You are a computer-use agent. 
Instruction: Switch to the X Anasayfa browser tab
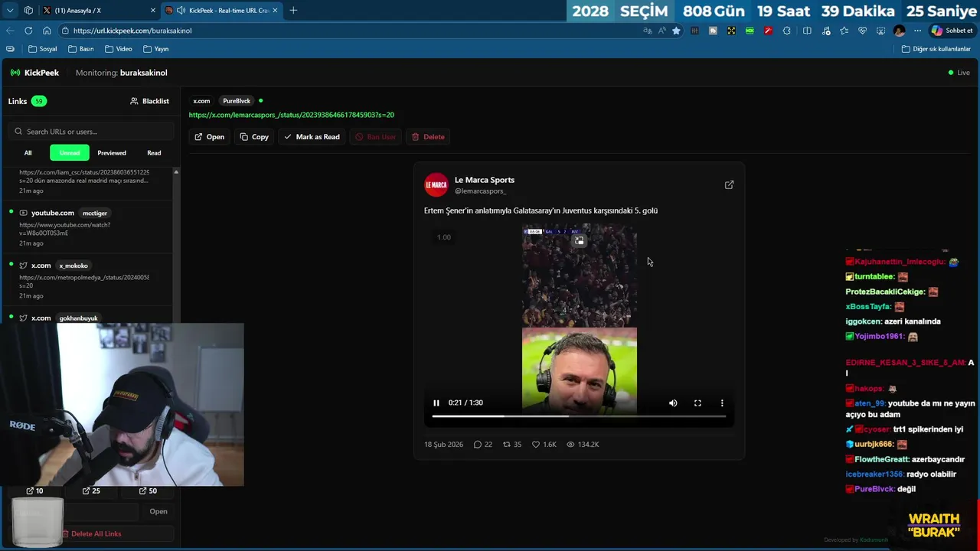pyautogui.click(x=100, y=10)
